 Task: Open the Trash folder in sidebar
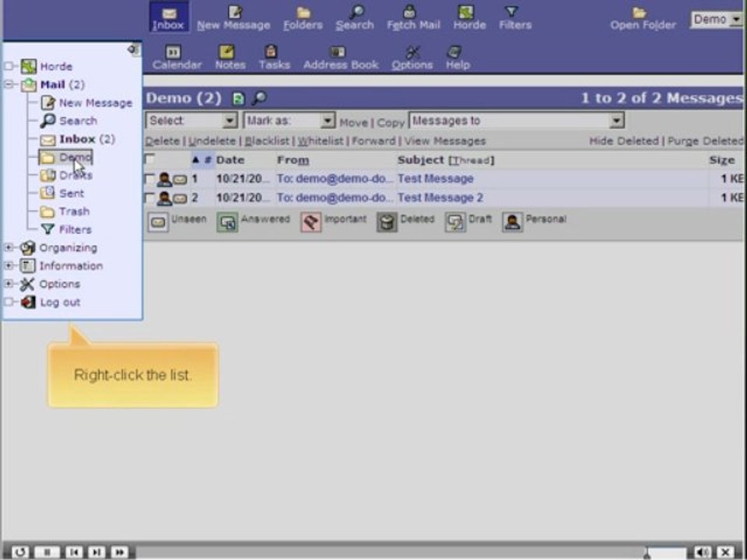coord(74,212)
